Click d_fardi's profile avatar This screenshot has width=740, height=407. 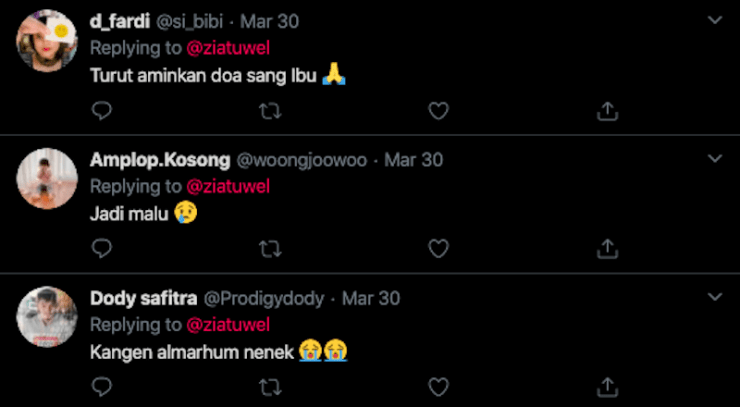click(x=47, y=40)
